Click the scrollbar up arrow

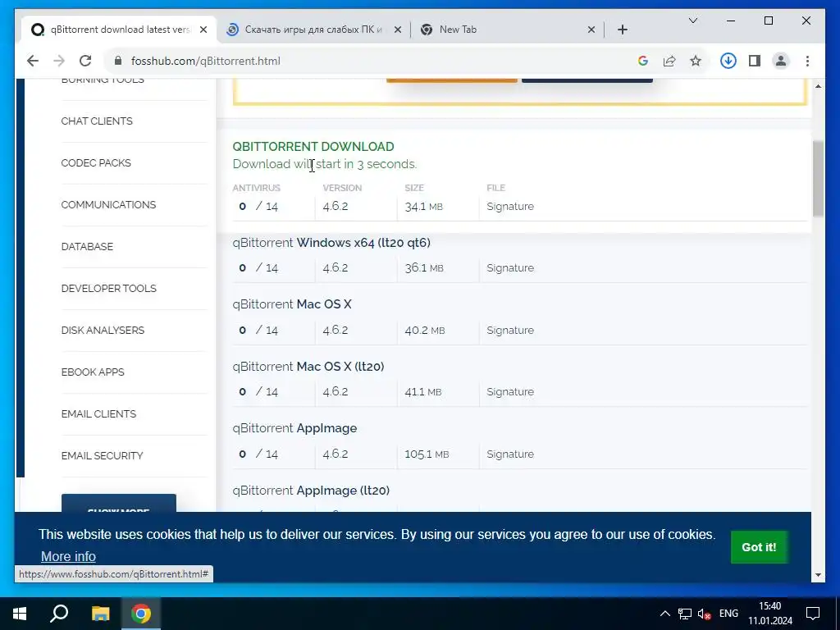click(818, 86)
